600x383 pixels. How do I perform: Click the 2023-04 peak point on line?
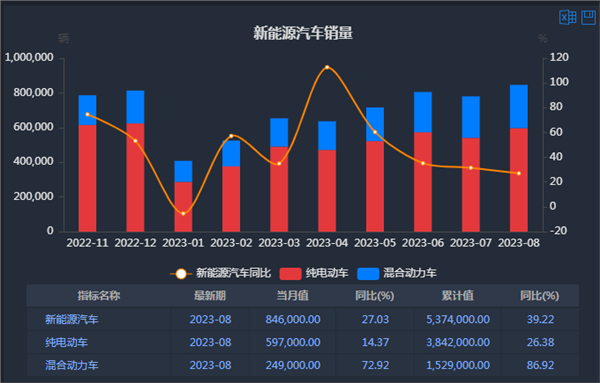(x=327, y=67)
